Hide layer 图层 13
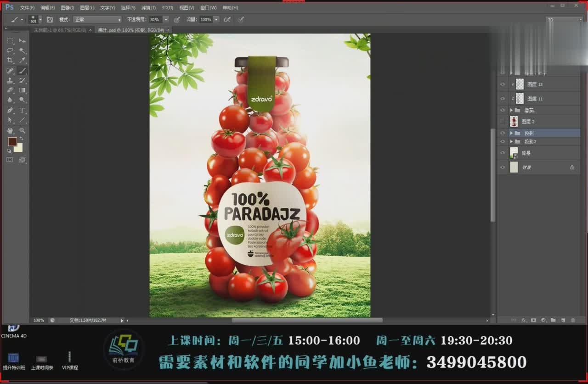 click(x=502, y=84)
